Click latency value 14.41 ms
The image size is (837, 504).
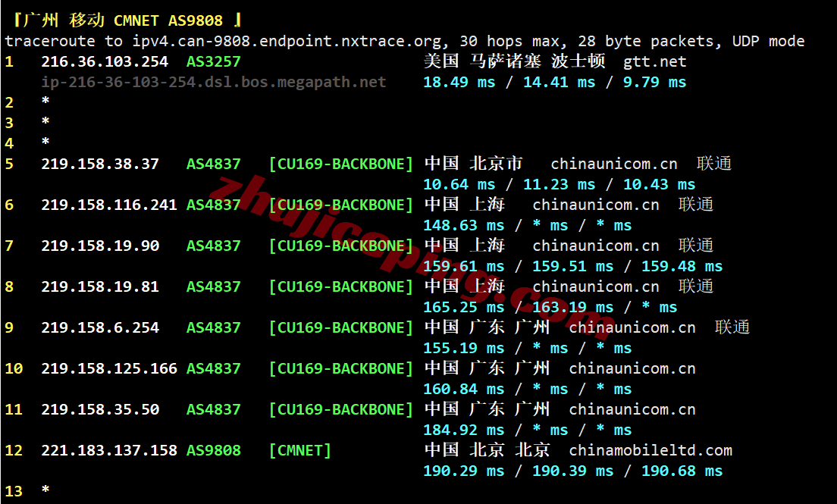click(559, 82)
